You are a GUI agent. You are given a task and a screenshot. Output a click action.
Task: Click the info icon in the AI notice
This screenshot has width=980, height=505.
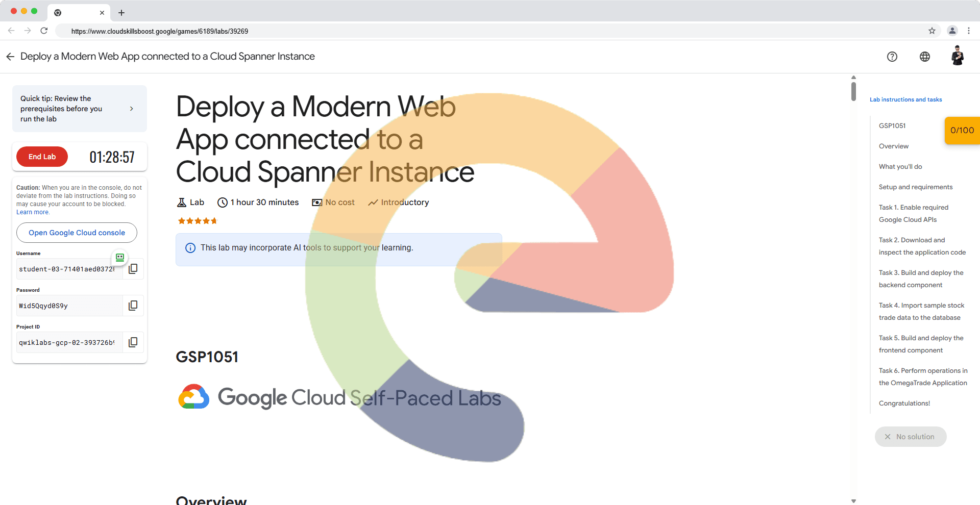190,248
